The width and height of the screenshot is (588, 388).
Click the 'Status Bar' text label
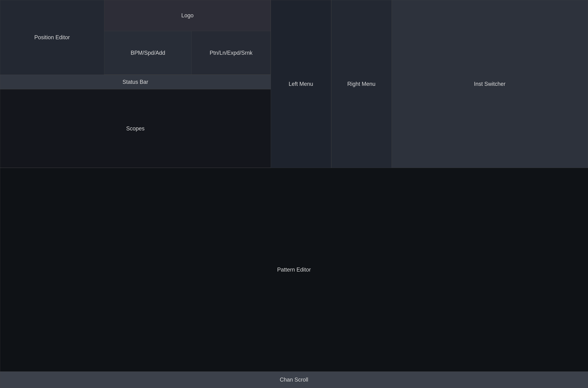[135, 82]
